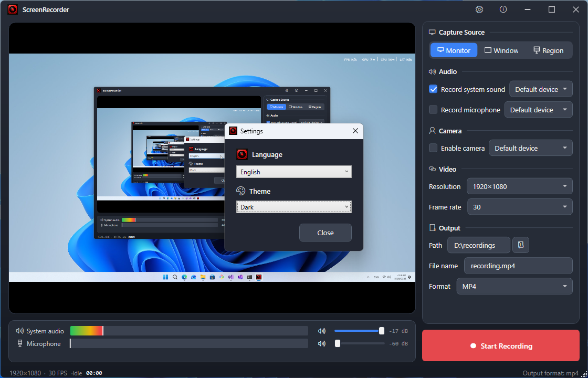Click the Close button in Settings dialog

(x=325, y=233)
